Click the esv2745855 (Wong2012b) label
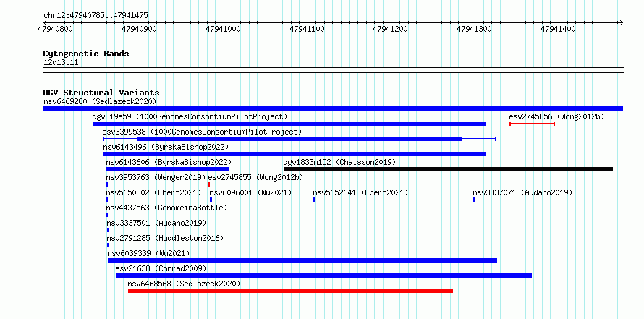 [255, 177]
